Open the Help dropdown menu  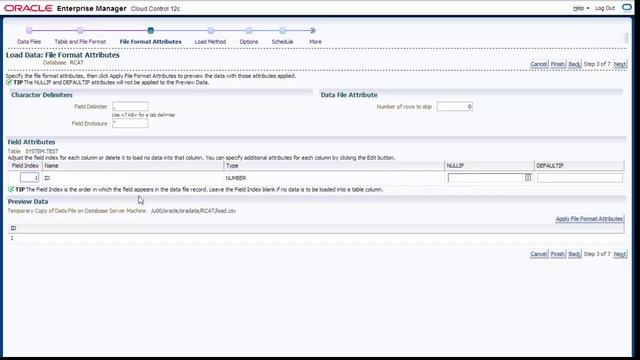(x=581, y=8)
